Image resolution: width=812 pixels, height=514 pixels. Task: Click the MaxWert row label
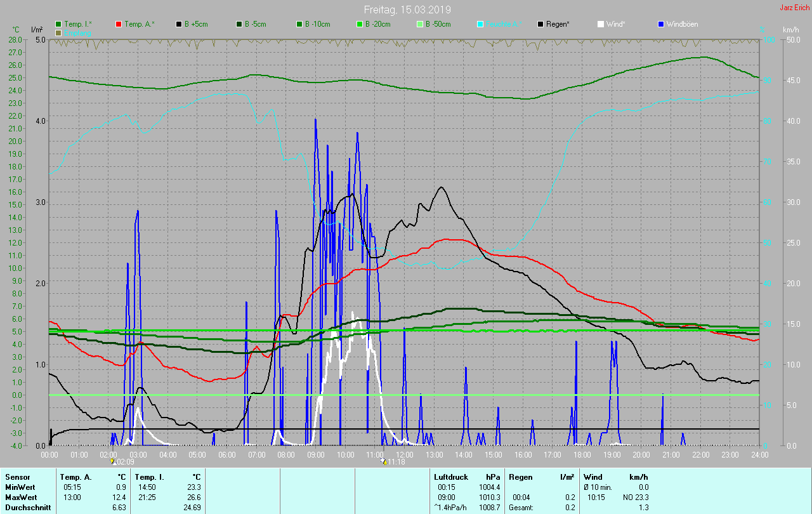[x=22, y=497]
